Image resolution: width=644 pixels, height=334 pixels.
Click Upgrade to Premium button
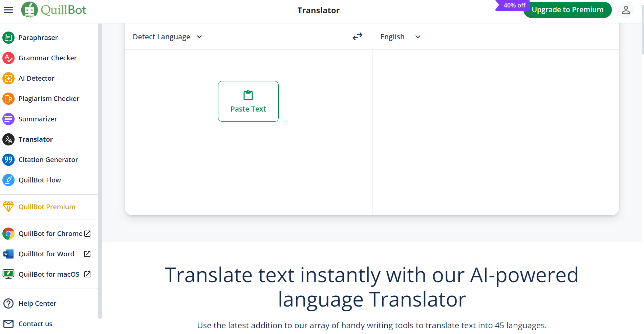pos(567,10)
